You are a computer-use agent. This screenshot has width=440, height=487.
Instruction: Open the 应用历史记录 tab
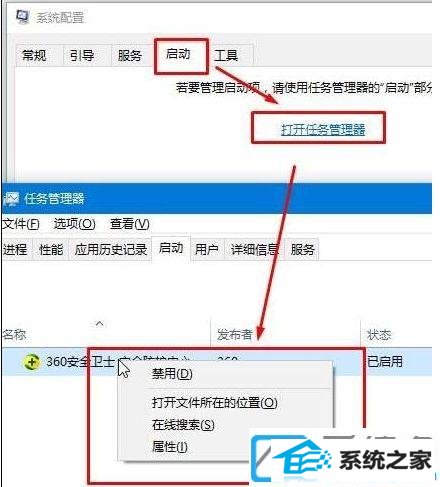point(111,249)
